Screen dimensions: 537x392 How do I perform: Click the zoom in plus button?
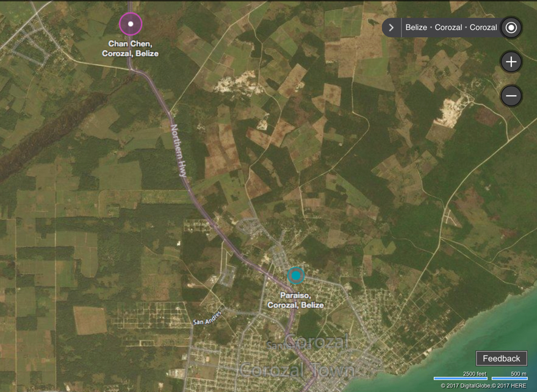click(x=511, y=62)
